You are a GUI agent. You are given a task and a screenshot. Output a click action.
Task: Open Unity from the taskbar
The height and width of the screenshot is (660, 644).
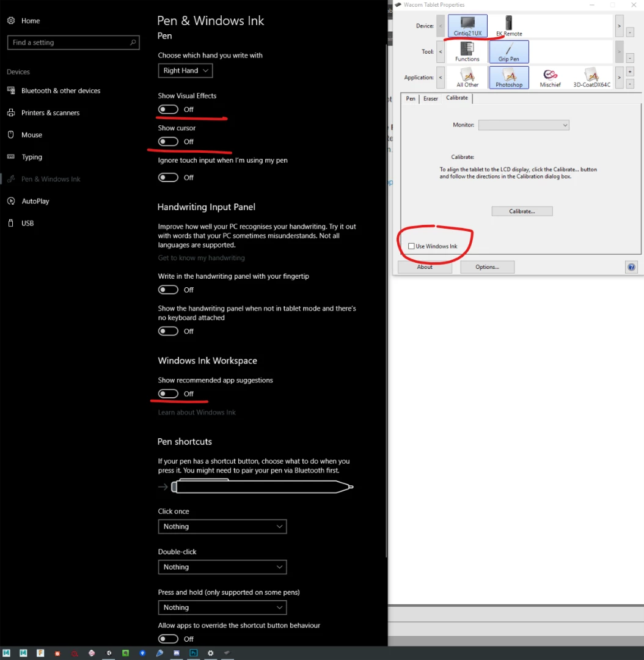click(x=108, y=653)
